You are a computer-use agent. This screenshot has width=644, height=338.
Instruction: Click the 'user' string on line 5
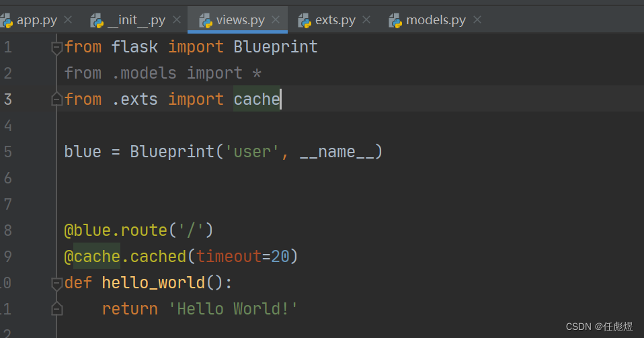pyautogui.click(x=252, y=152)
